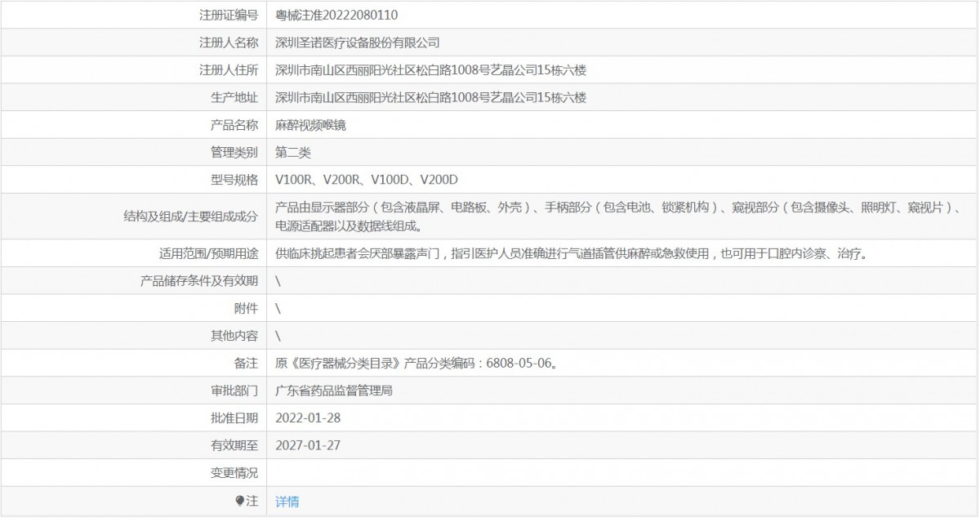Screen dimensions: 980x518
Task: Click the 注册人住所 address value
Action: click(430, 70)
